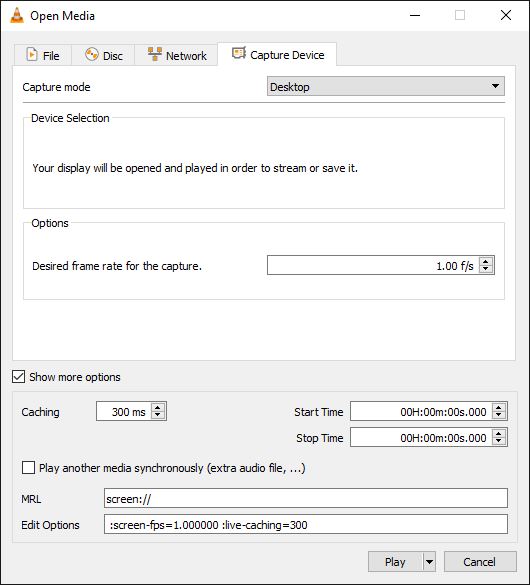Click the Disc tab disc icon

coord(91,55)
